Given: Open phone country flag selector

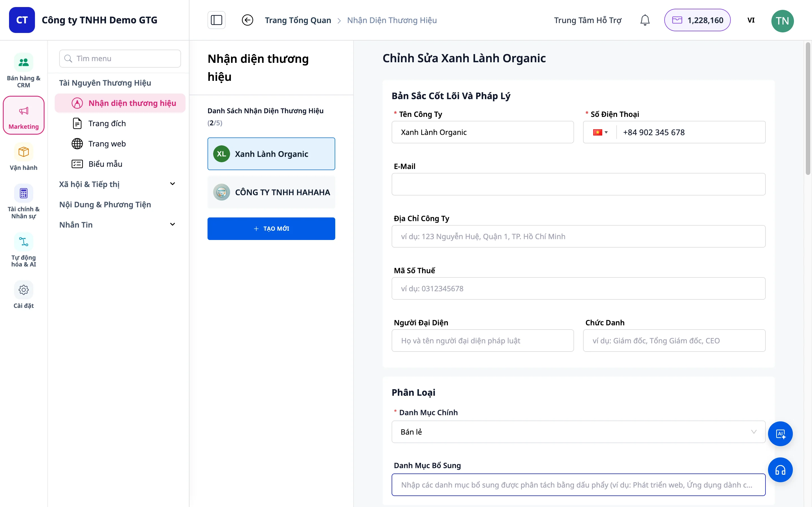Looking at the screenshot, I should (600, 132).
